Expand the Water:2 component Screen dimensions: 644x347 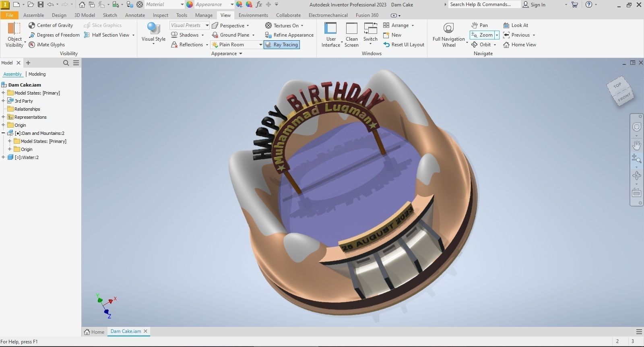(x=3, y=157)
